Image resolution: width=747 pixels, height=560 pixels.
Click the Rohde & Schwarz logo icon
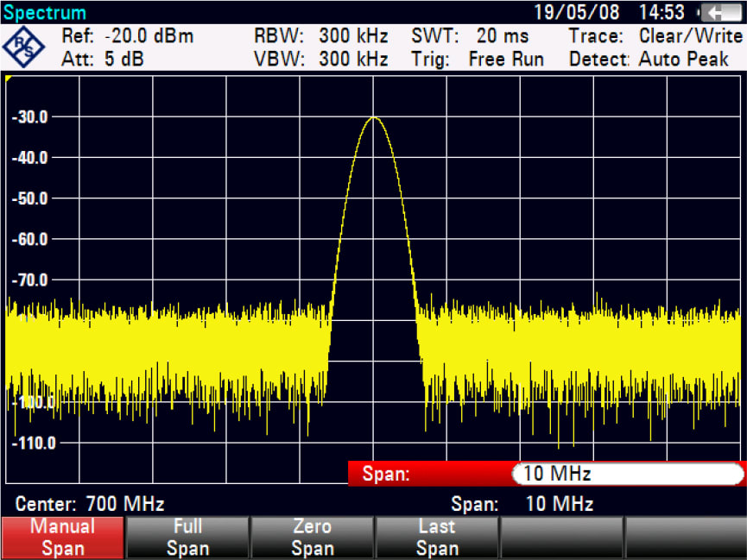pos(23,45)
